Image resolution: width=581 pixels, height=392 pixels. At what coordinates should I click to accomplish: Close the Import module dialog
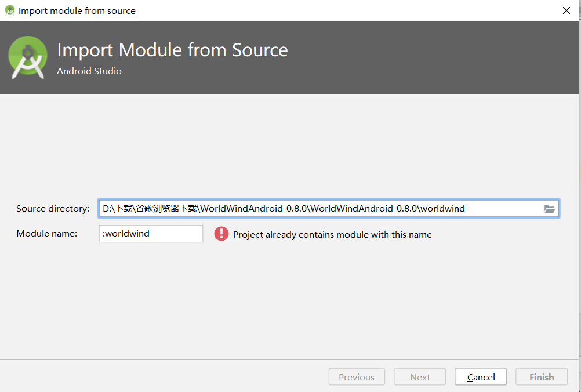click(x=566, y=10)
